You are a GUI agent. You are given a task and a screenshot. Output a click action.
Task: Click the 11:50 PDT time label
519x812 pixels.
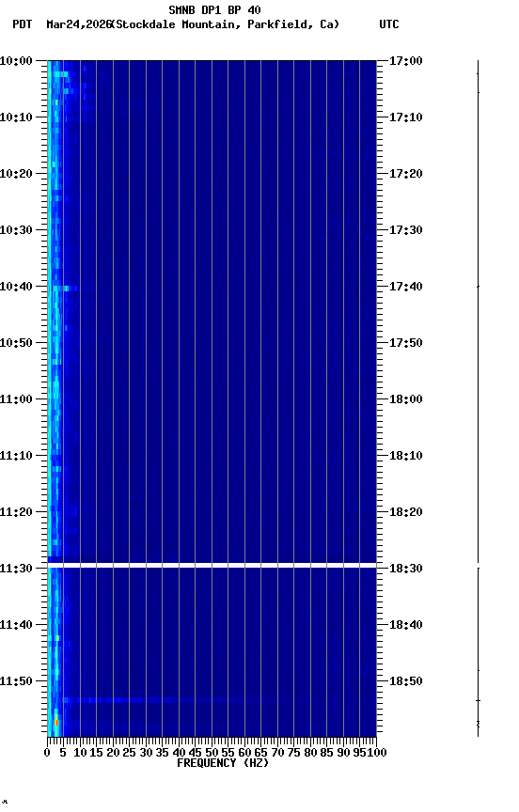16,682
